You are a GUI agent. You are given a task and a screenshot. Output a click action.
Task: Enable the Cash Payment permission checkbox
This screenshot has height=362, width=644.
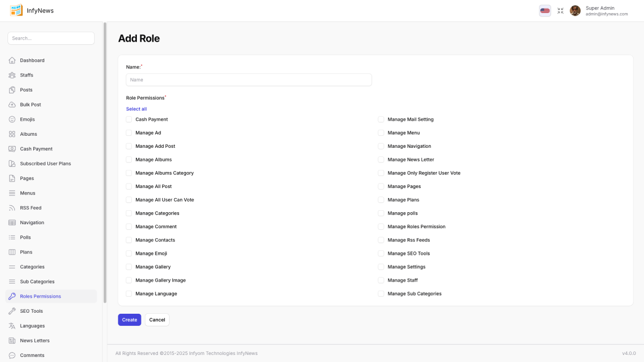(129, 120)
